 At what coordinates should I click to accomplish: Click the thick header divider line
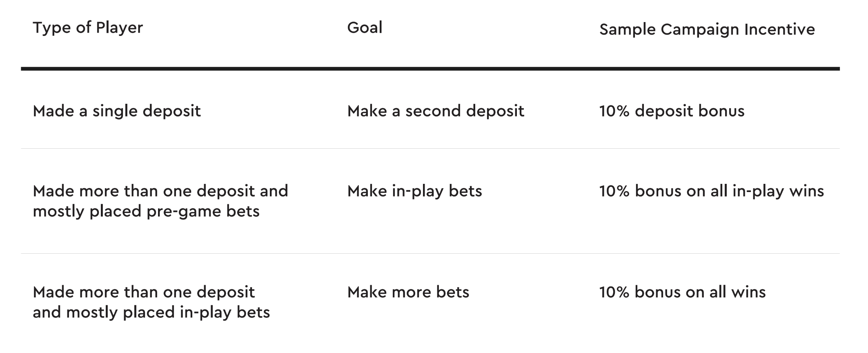point(430,69)
